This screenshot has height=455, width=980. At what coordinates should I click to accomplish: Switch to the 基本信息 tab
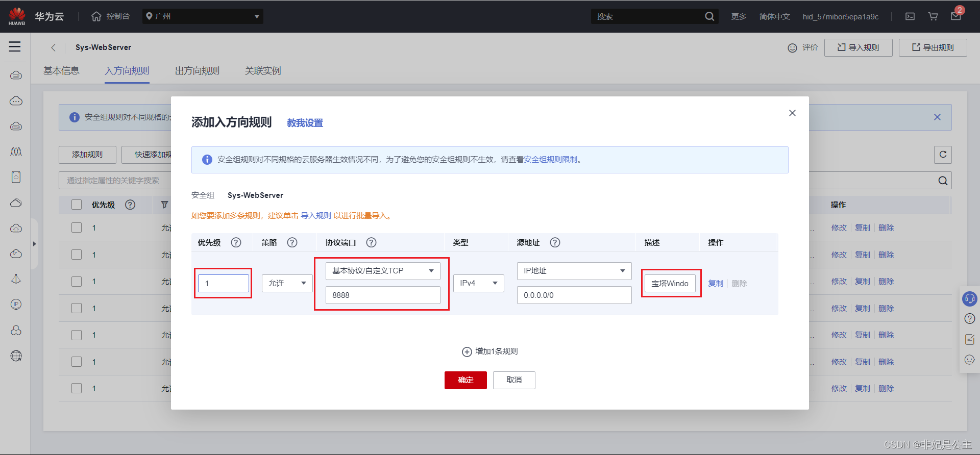[61, 71]
